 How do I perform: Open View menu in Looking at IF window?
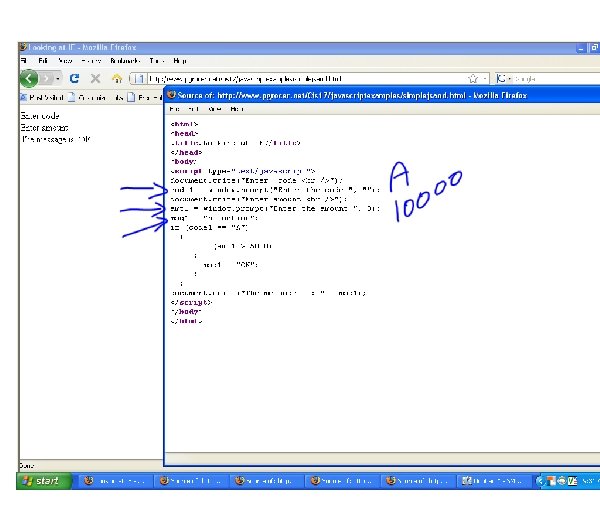point(65,61)
